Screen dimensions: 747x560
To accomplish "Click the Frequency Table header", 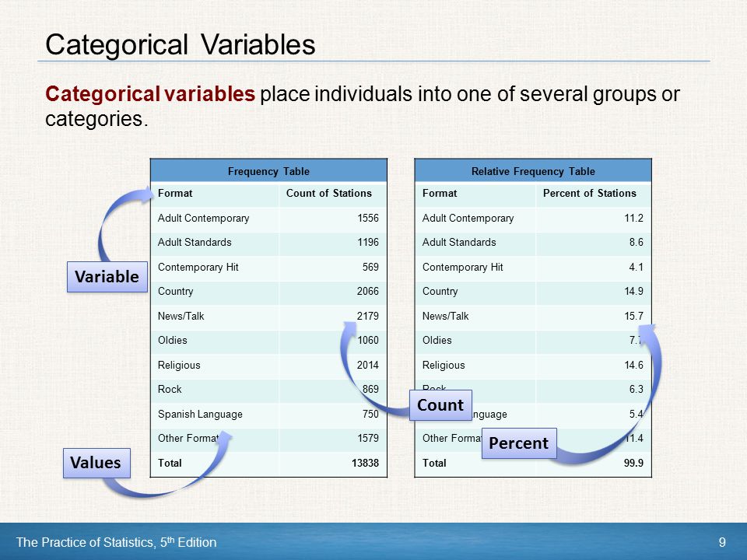I will [268, 171].
